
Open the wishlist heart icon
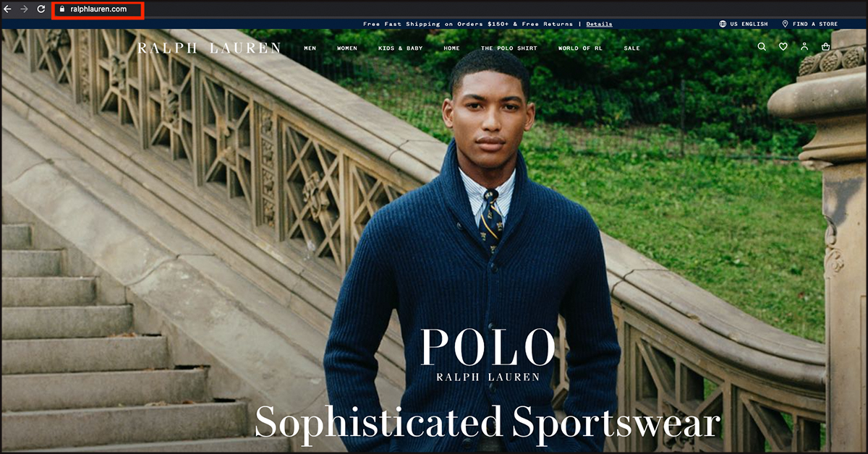pyautogui.click(x=783, y=47)
